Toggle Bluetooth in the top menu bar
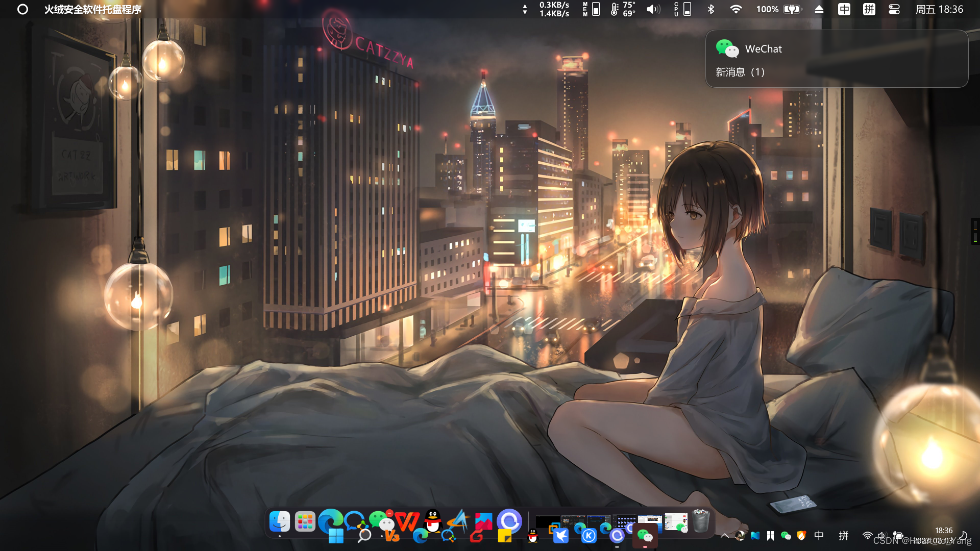 click(x=710, y=9)
